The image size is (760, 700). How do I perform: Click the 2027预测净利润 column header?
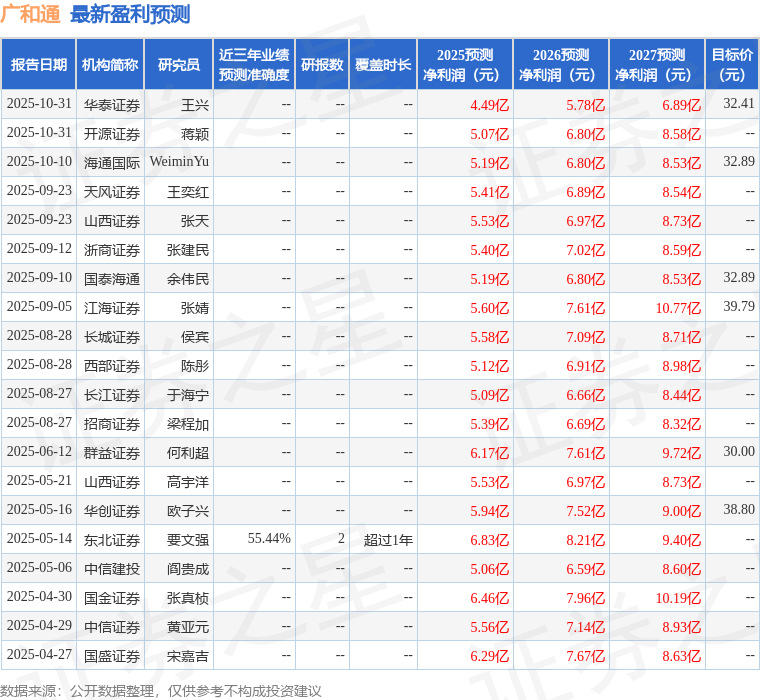(x=657, y=64)
